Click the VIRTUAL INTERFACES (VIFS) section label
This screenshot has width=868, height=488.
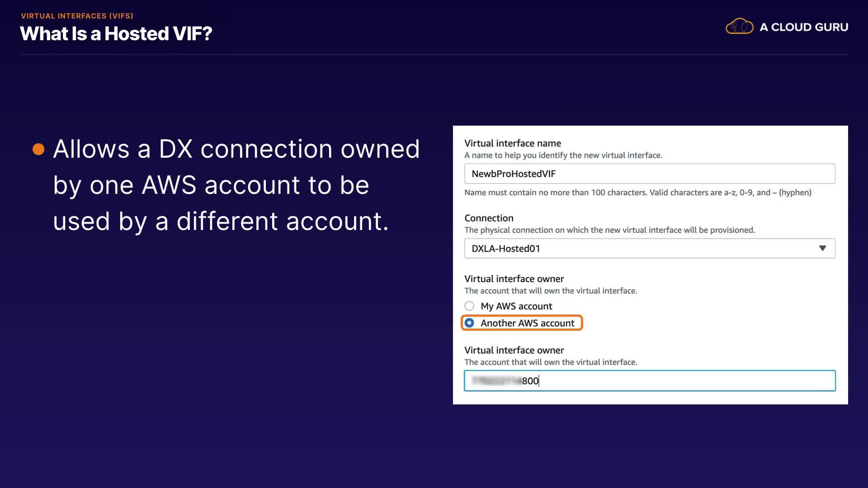pos(77,16)
